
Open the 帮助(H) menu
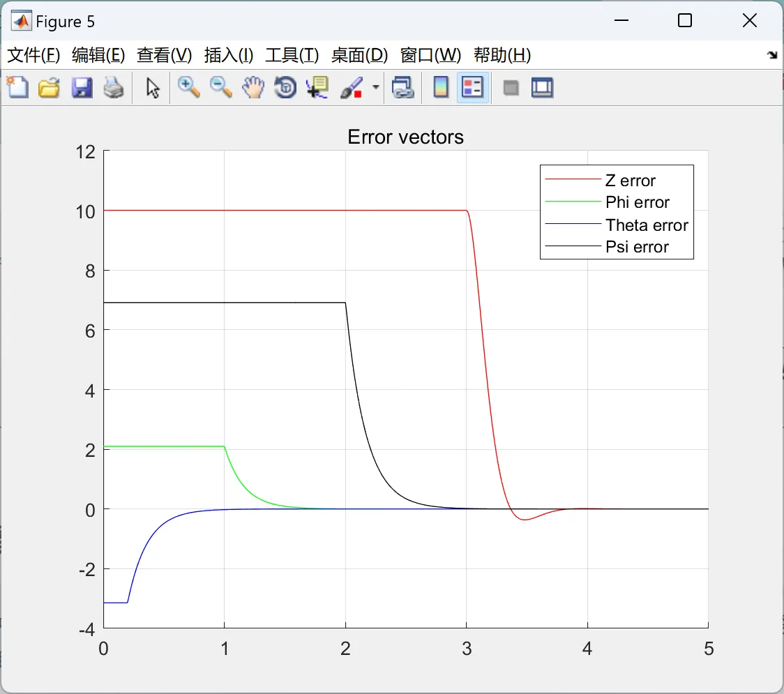[x=502, y=55]
